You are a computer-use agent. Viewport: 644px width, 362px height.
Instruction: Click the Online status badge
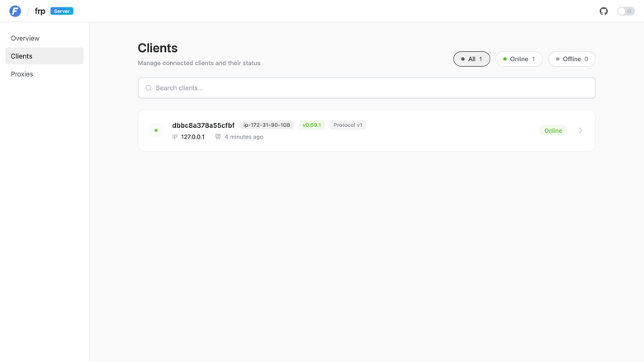coord(553,130)
